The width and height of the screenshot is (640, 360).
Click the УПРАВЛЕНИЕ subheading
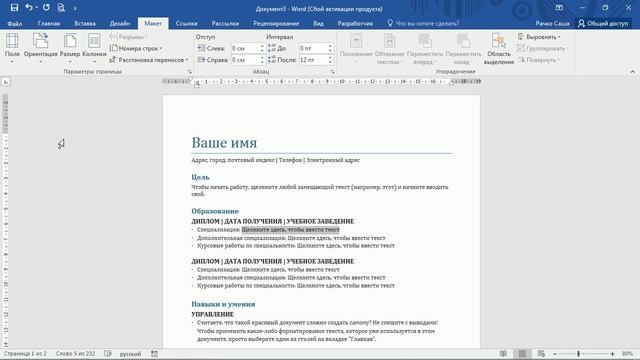[x=213, y=314]
